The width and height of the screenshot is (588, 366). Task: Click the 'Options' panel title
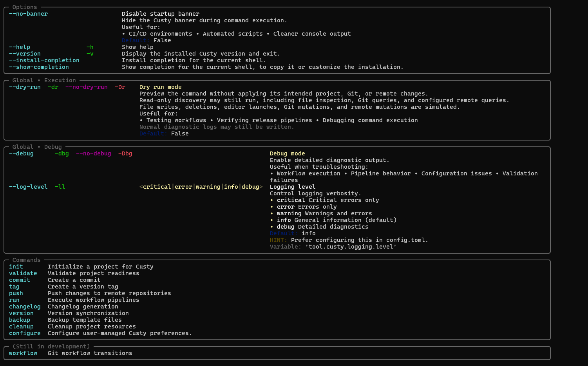pyautogui.click(x=25, y=7)
